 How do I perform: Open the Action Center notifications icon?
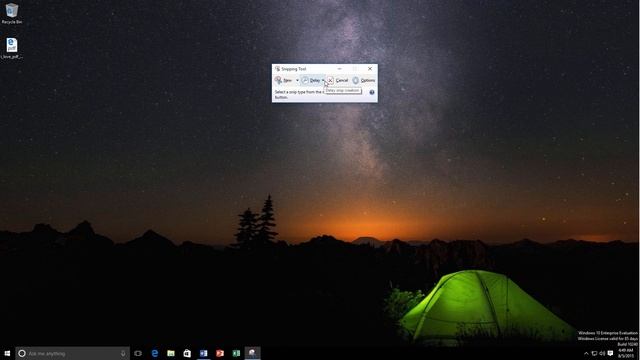click(610, 353)
